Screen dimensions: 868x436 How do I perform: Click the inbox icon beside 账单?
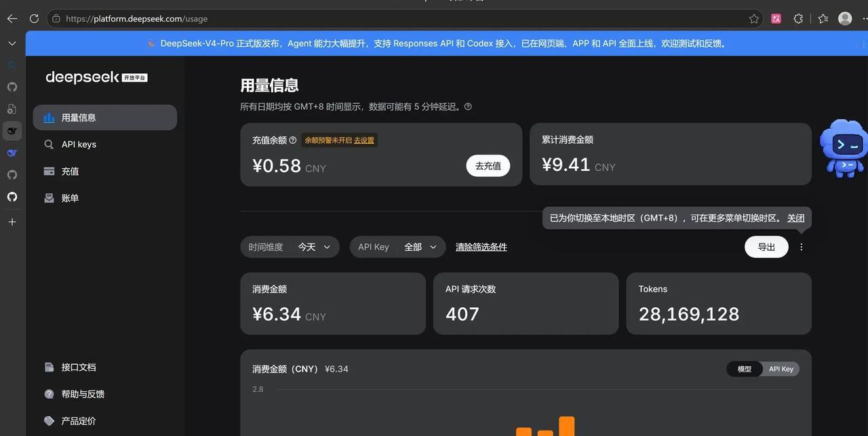coord(49,198)
